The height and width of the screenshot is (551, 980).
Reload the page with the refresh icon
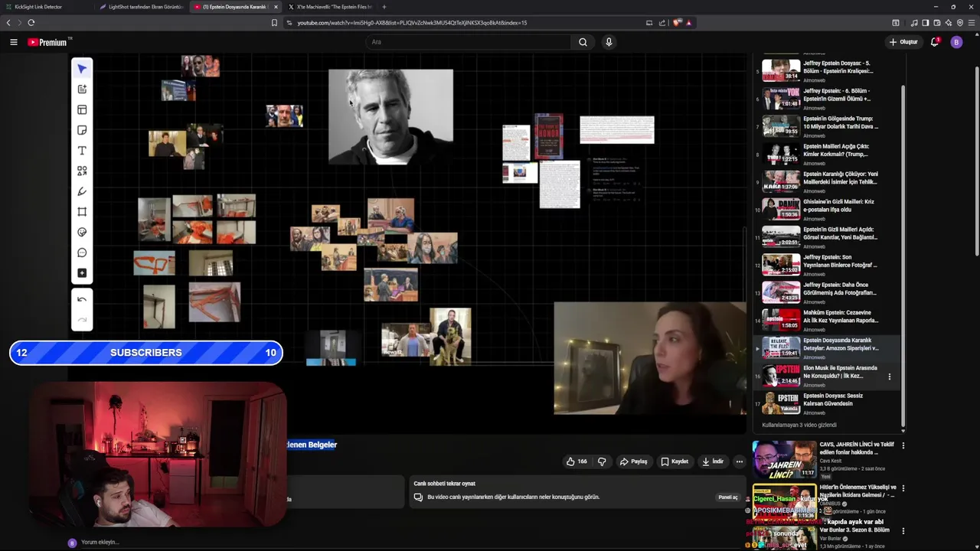(31, 22)
